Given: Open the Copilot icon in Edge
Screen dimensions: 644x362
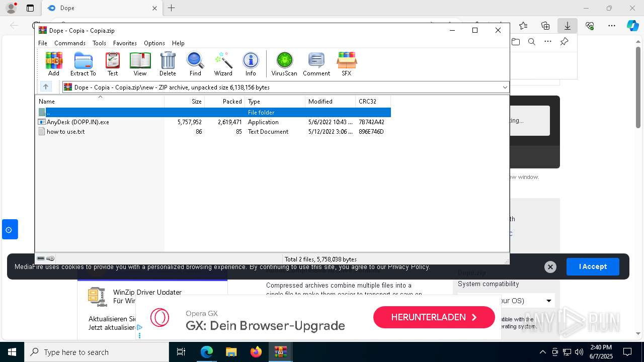Looking at the screenshot, I should coord(632,26).
